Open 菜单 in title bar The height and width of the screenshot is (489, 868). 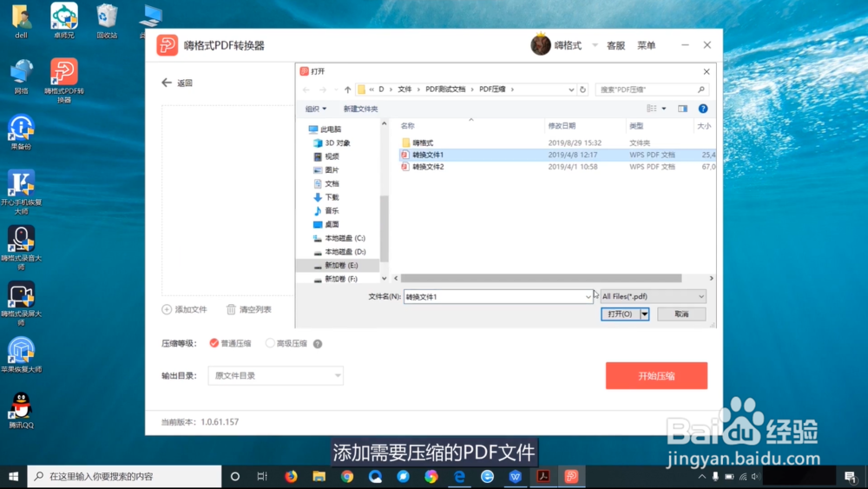[646, 45]
